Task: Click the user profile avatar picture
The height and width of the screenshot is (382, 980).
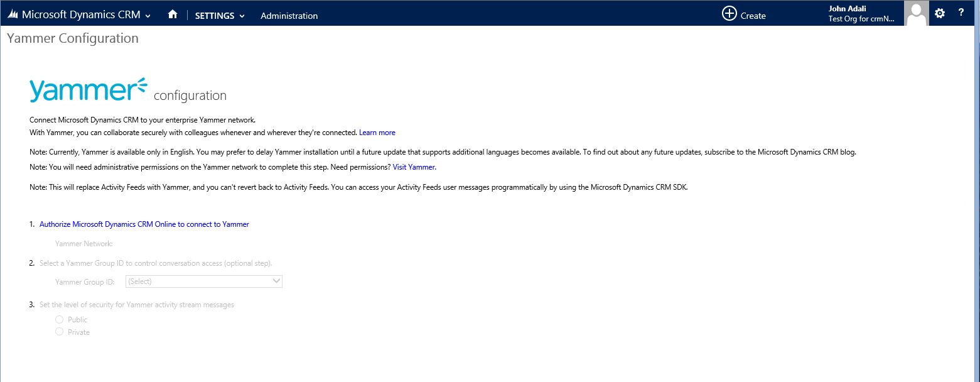Action: pos(916,13)
